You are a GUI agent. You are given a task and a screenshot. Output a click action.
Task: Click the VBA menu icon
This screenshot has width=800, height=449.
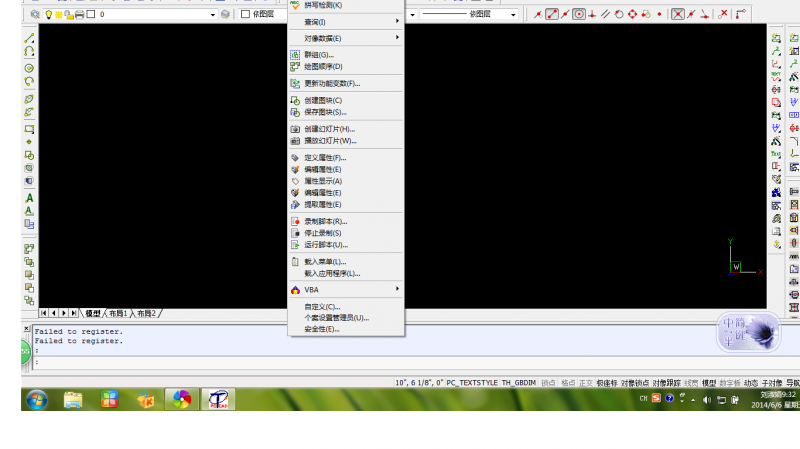point(295,290)
